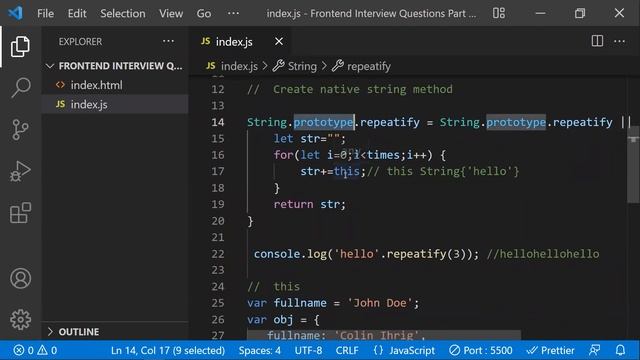Viewport: 640px width, 360px height.
Task: Open the Go menu
Action: [204, 13]
